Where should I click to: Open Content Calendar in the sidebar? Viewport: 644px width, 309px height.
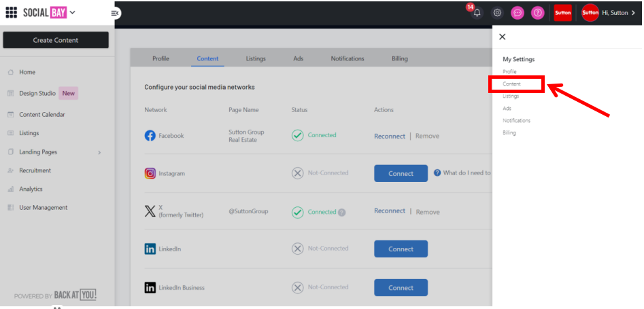click(42, 115)
